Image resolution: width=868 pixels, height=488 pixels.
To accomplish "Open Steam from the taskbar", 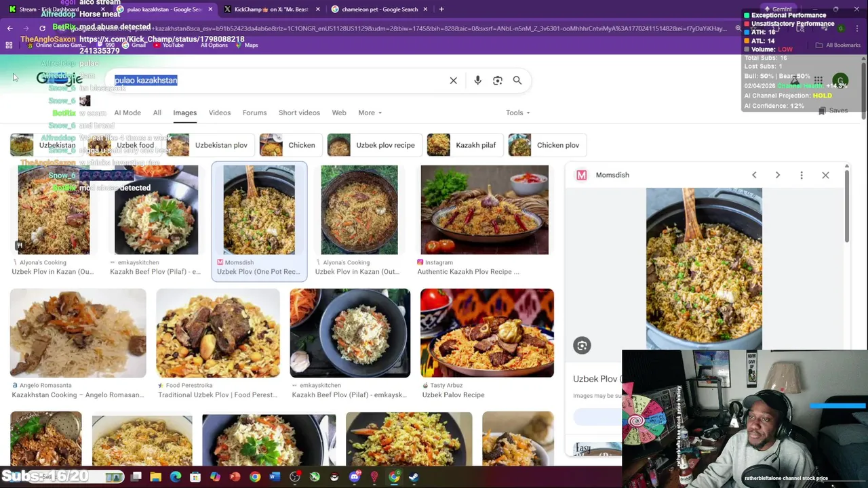I will [414, 477].
